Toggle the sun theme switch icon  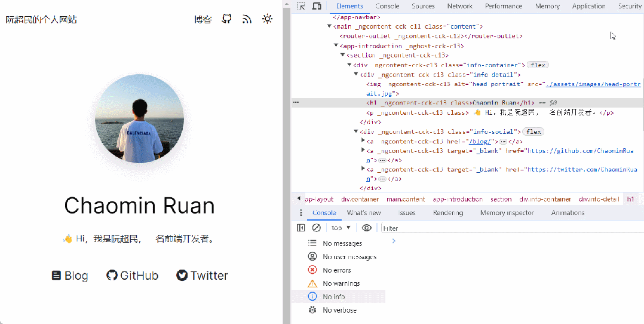pyautogui.click(x=268, y=19)
